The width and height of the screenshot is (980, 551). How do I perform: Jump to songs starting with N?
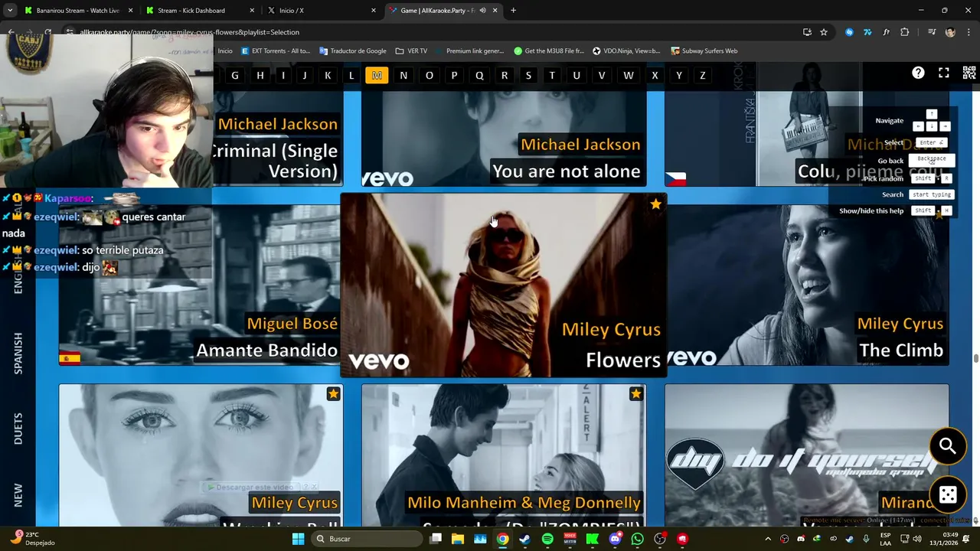403,75
